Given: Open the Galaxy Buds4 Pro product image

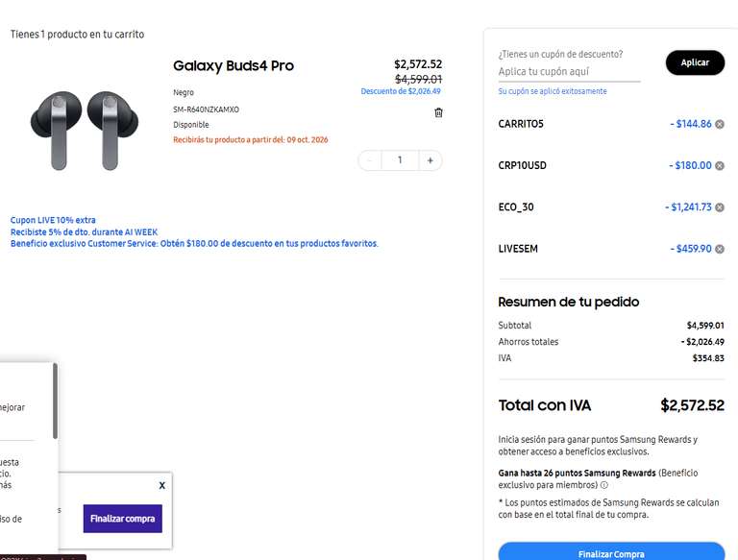Looking at the screenshot, I should tap(85, 131).
